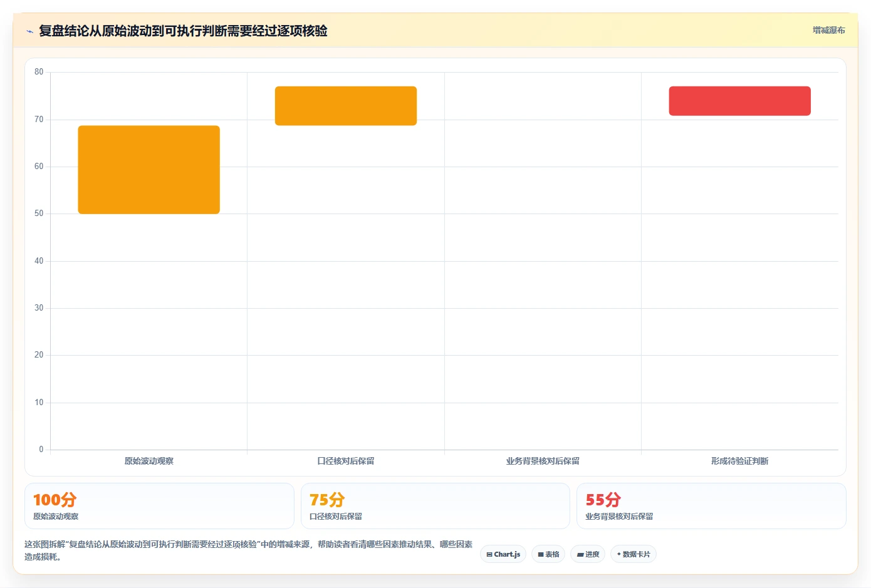Click the y-axis value 30
The width and height of the screenshot is (871, 588).
(x=39, y=308)
